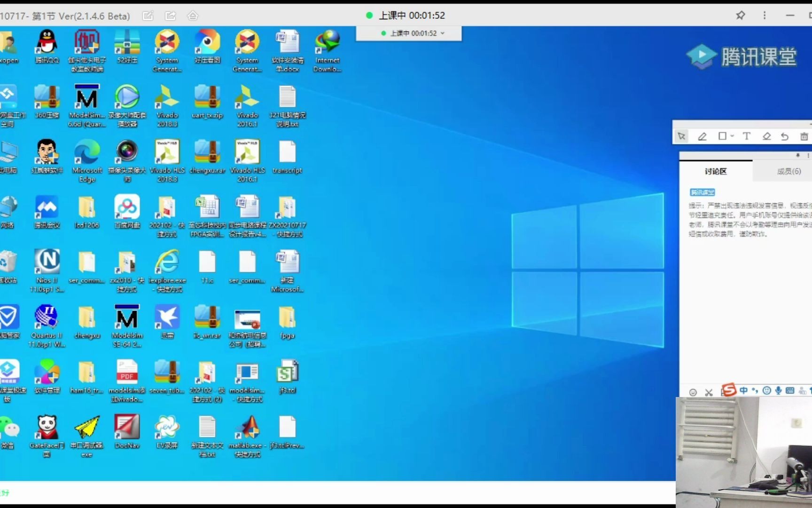812x508 pixels.
Task: Open Baidu Netdisk desktop icon
Action: 127,212
